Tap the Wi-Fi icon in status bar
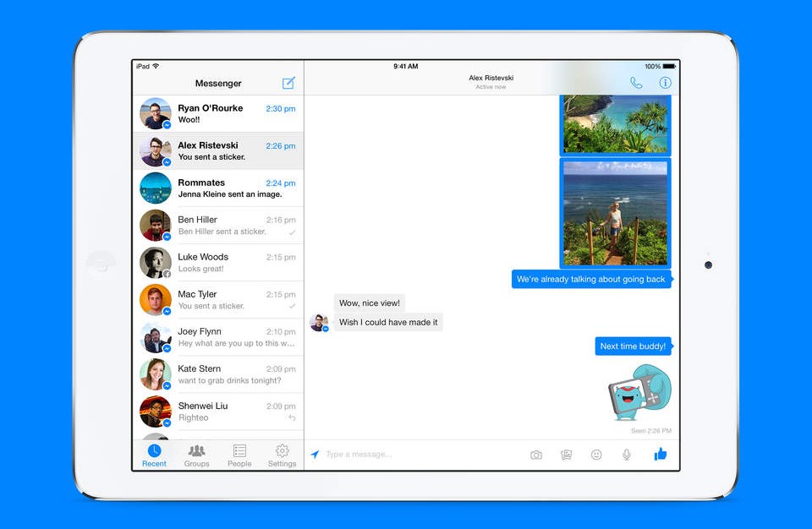Viewport: 812px width, 529px height. (156, 66)
